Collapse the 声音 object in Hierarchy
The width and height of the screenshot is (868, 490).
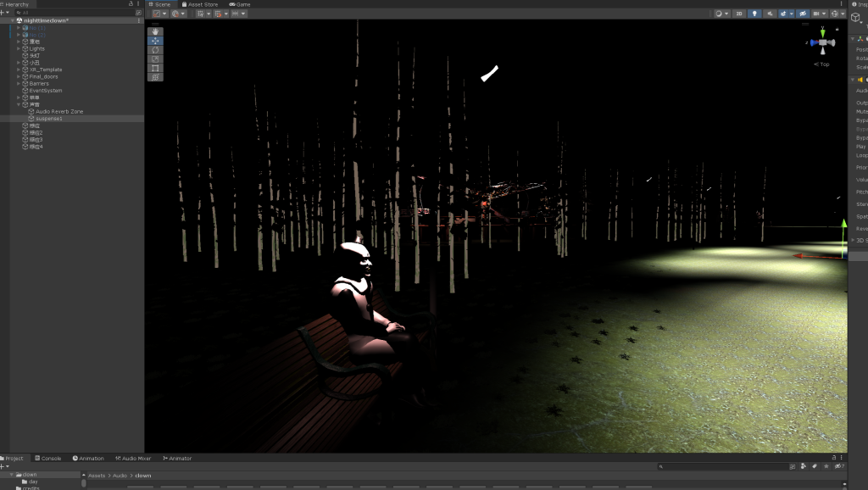coord(19,104)
